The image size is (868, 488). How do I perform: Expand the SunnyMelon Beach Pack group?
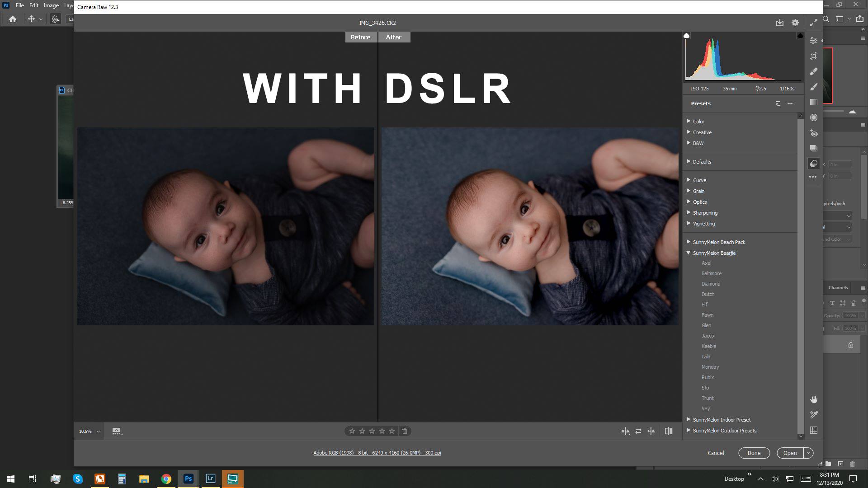pyautogui.click(x=689, y=242)
